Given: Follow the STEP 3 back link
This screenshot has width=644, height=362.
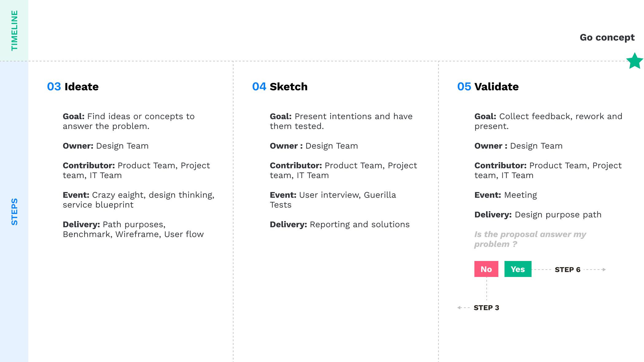Looking at the screenshot, I should point(486,308).
